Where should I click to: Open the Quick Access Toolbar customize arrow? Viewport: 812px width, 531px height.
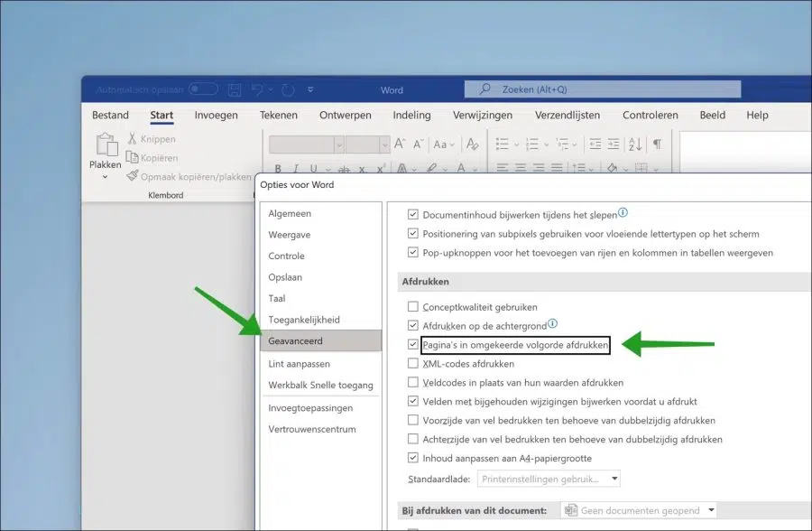tap(310, 89)
